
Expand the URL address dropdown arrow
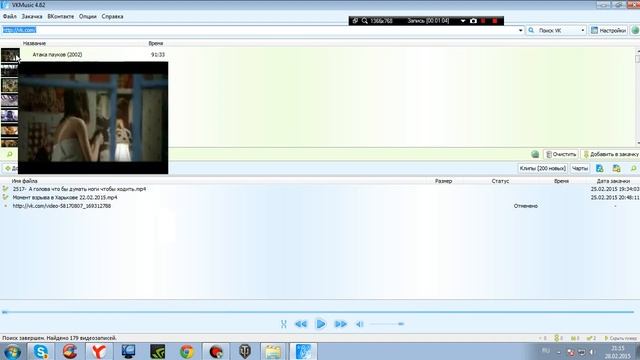[520, 30]
